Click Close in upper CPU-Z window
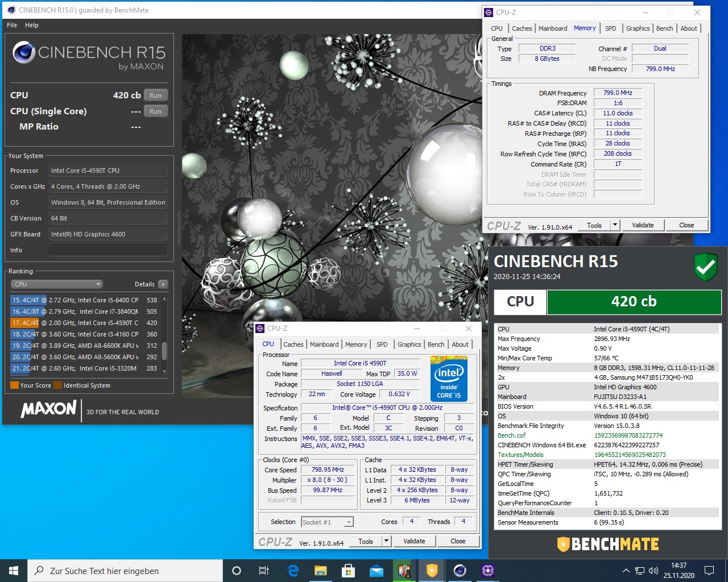The width and height of the screenshot is (728, 582). tap(686, 225)
